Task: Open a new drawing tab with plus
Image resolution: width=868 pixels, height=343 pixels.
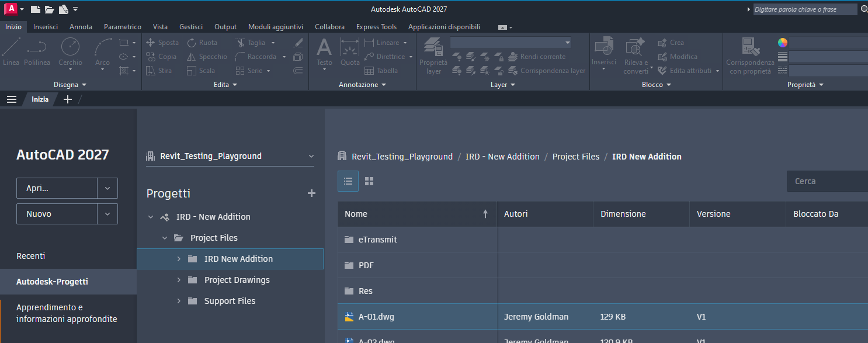Action: click(x=67, y=99)
